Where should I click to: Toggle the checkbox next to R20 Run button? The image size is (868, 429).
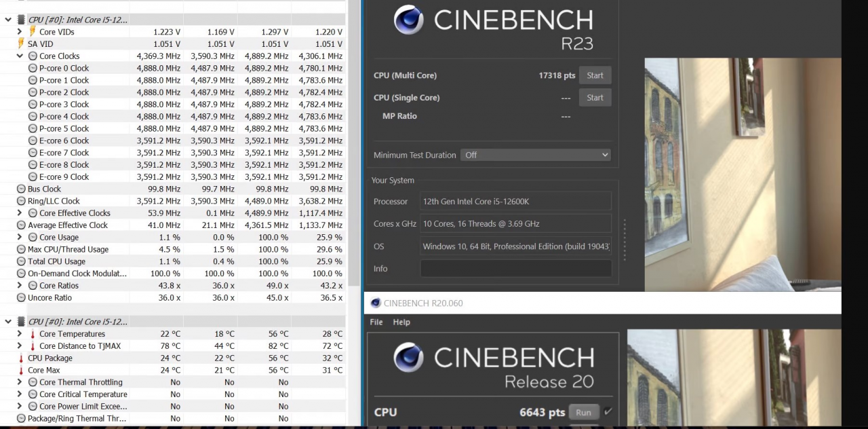tap(608, 411)
